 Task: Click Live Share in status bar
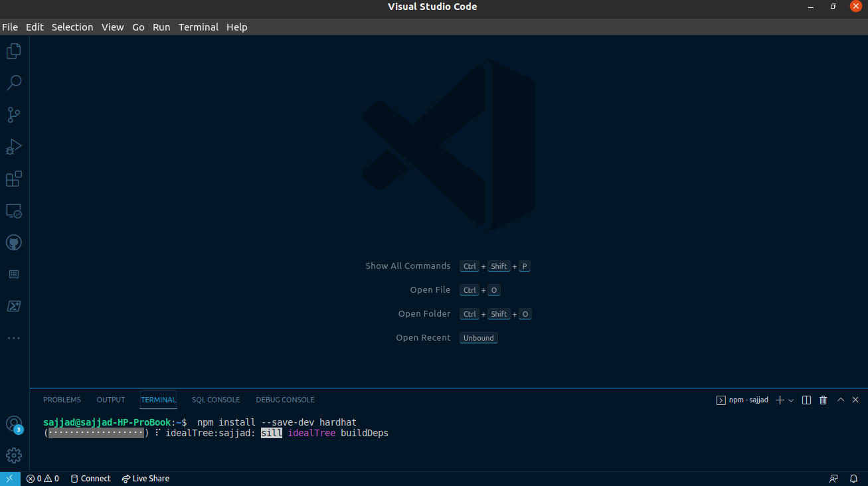pyautogui.click(x=145, y=479)
